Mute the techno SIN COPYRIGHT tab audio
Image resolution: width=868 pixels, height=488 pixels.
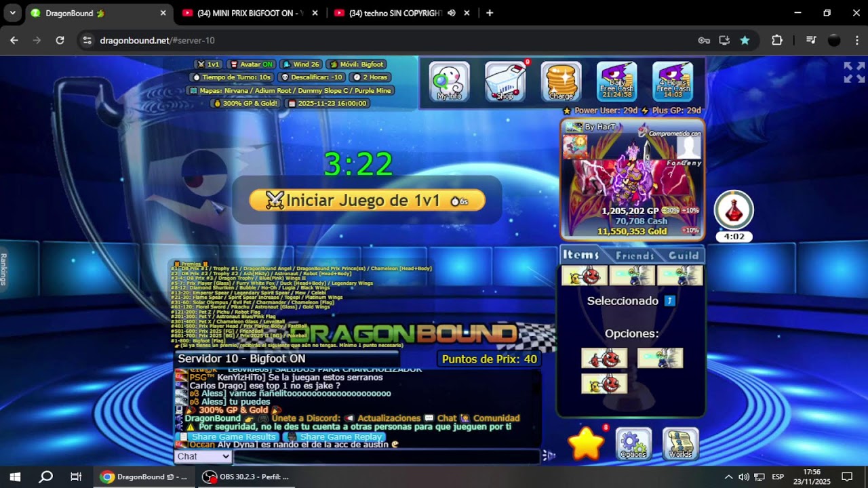point(452,13)
